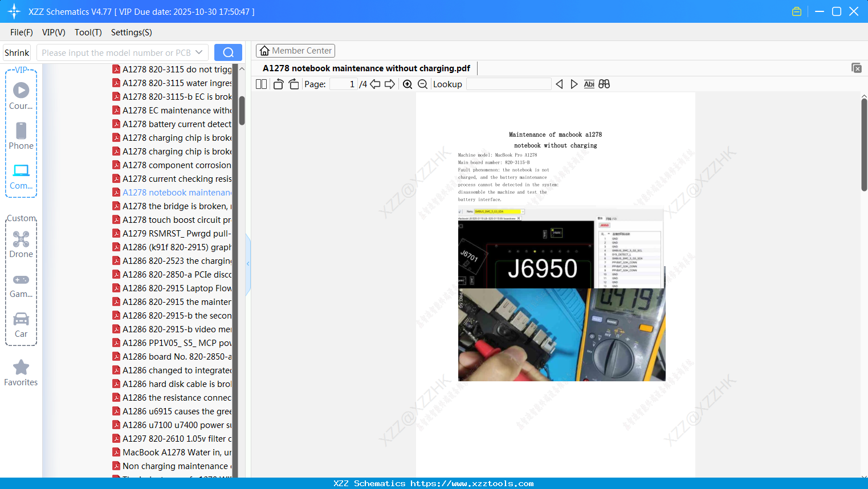Open the VIP(V) menu

tap(54, 32)
